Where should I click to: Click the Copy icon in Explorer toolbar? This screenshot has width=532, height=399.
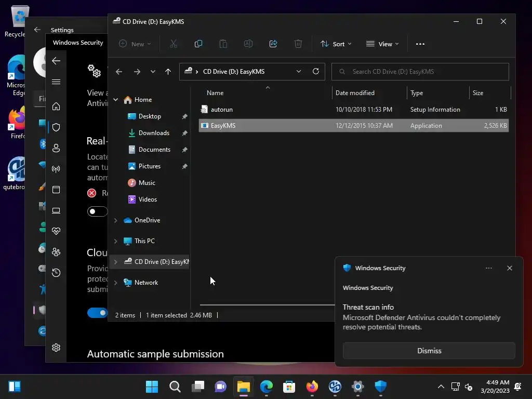(x=198, y=44)
